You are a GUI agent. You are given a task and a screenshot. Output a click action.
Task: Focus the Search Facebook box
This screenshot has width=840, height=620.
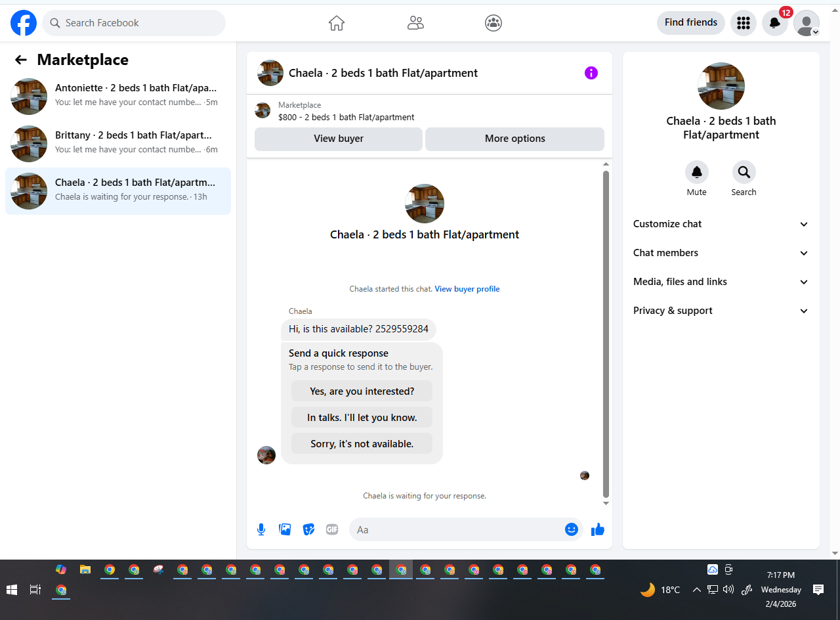(x=134, y=23)
